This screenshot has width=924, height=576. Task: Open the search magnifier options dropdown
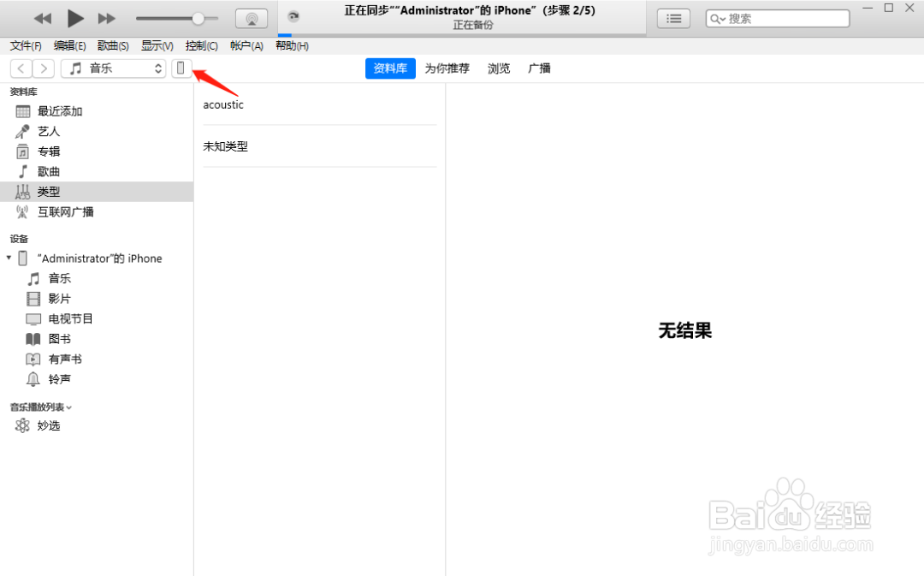(717, 19)
